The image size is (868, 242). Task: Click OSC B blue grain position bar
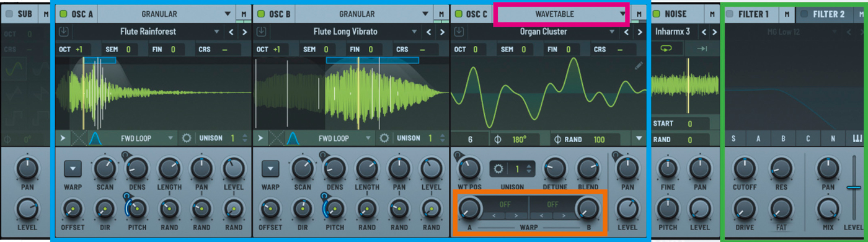(x=372, y=60)
